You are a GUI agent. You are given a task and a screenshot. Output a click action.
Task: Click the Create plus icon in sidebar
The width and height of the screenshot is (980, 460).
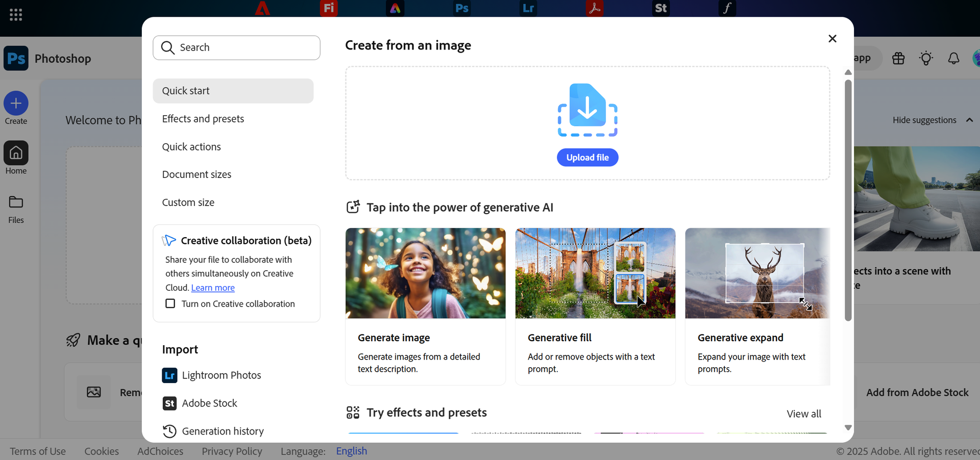[16, 104]
